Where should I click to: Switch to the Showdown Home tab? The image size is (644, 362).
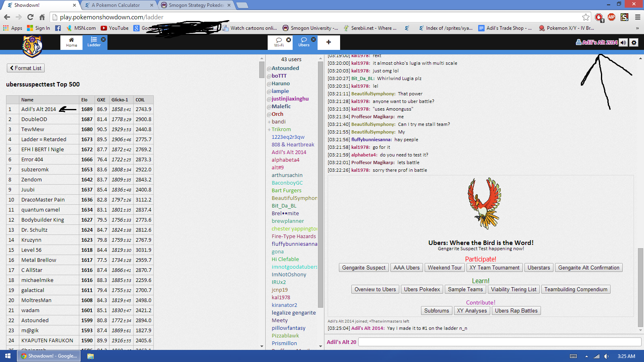point(72,42)
